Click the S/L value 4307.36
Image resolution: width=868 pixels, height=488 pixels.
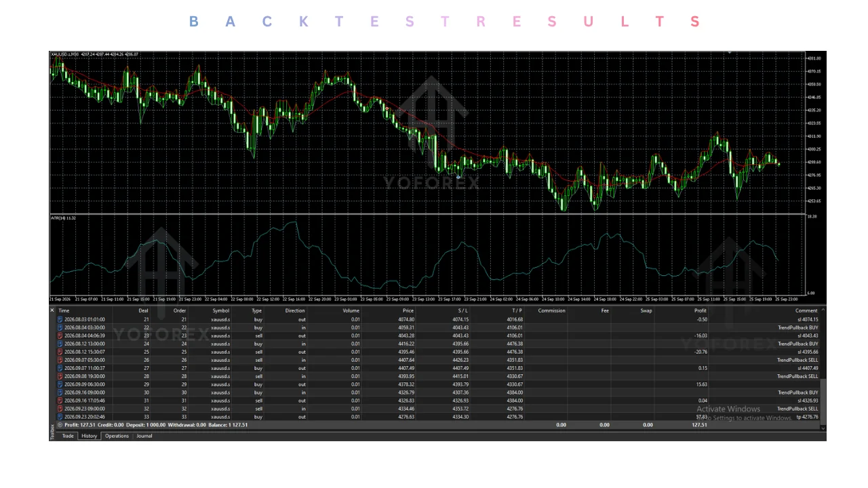tap(460, 392)
